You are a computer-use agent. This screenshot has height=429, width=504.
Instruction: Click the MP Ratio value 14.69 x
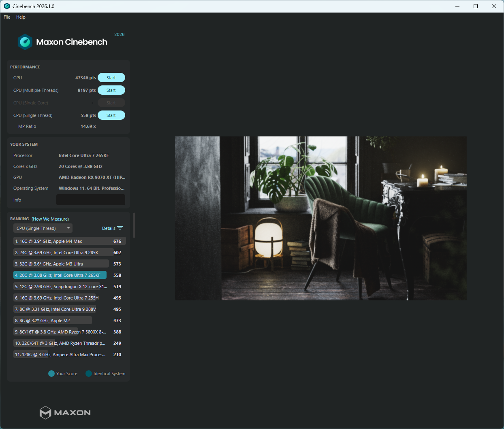(x=88, y=126)
